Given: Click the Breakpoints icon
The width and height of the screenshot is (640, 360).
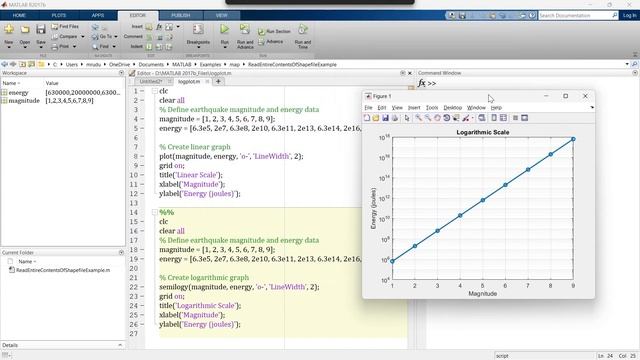Looking at the screenshot, I should 198,29.
